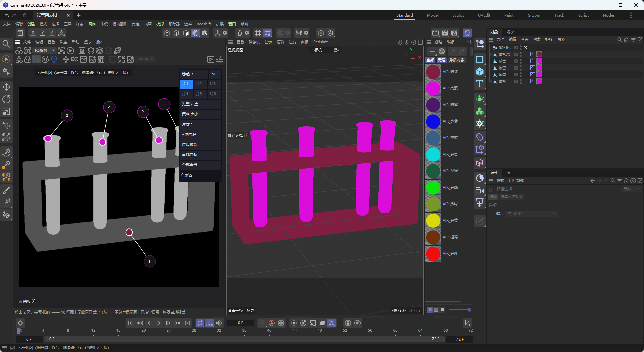Expand more material manager menus chevron
This screenshot has width=644, height=352.
pos(460,42)
